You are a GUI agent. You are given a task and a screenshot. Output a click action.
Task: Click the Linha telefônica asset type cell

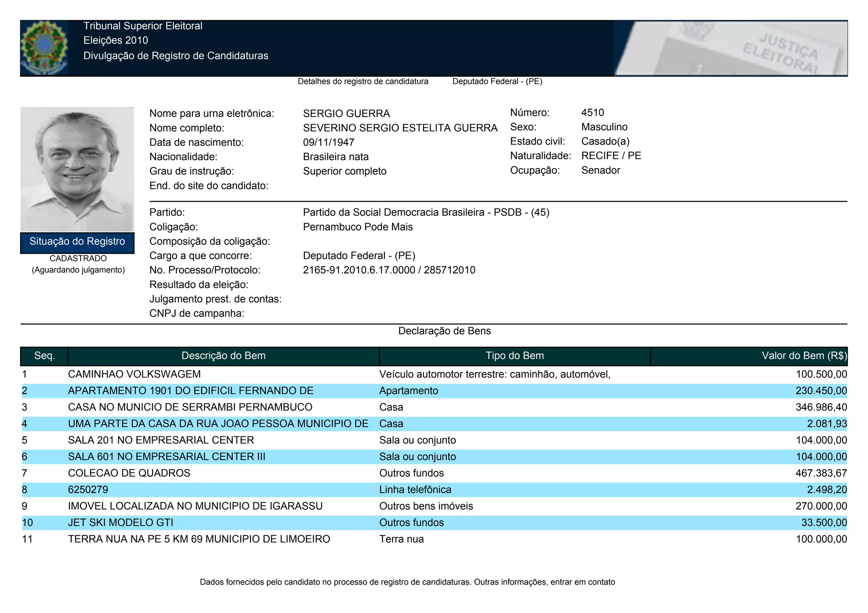point(415,490)
